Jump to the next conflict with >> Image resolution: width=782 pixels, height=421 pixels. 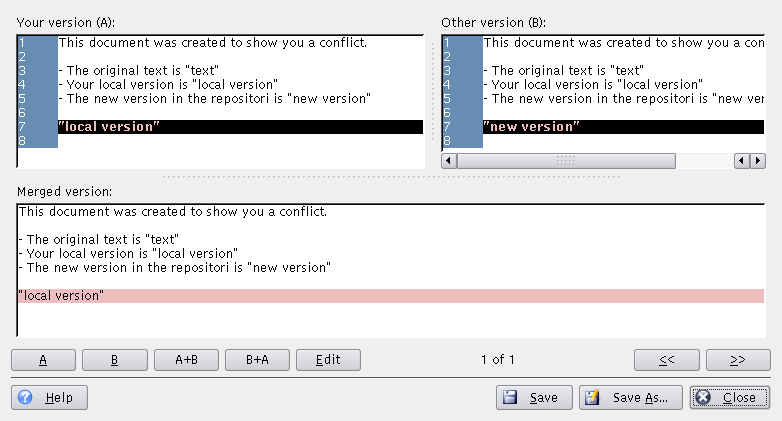coord(738,360)
